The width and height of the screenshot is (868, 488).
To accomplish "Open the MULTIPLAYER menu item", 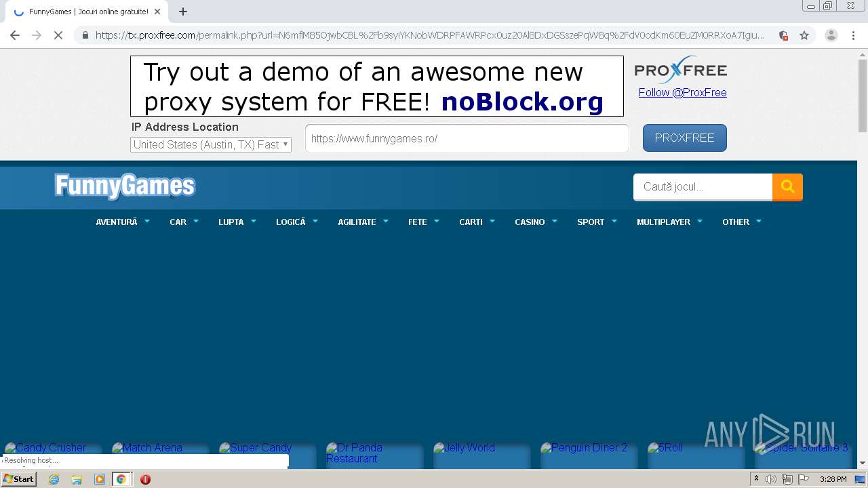I will point(669,222).
